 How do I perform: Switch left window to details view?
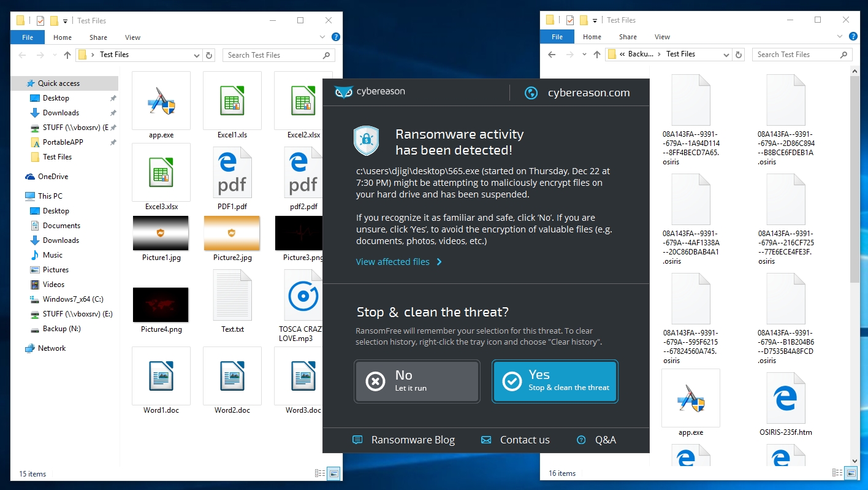point(319,473)
